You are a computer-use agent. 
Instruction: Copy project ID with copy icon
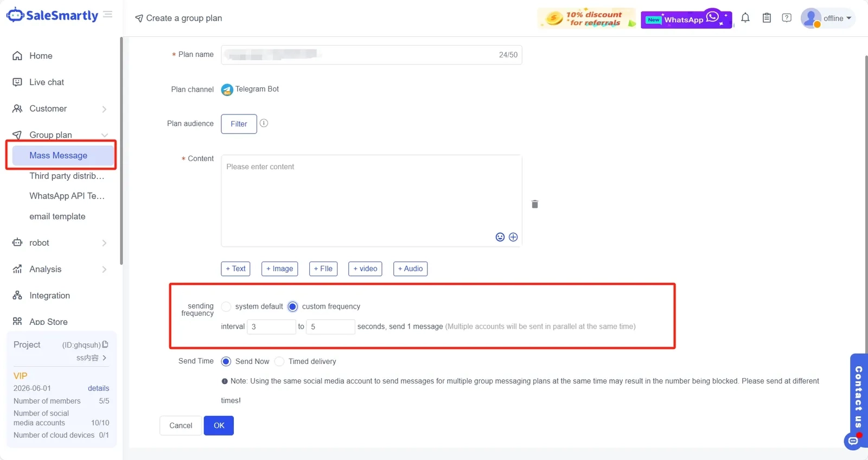105,344
